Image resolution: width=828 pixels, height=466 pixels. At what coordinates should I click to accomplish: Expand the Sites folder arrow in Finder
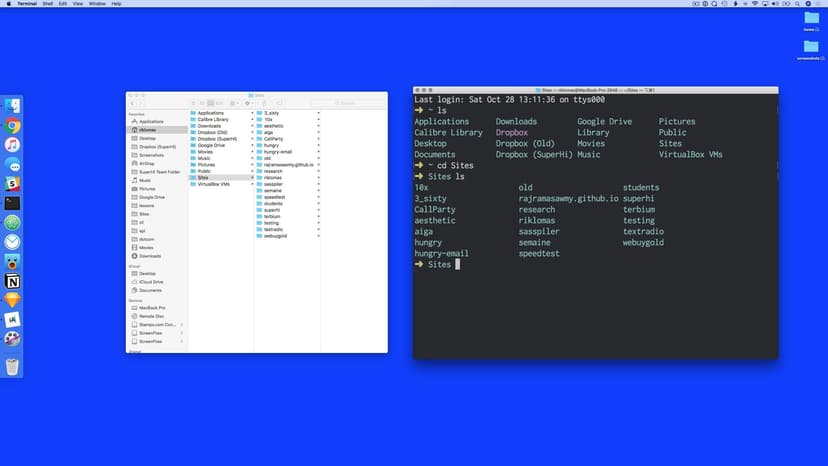[250, 178]
